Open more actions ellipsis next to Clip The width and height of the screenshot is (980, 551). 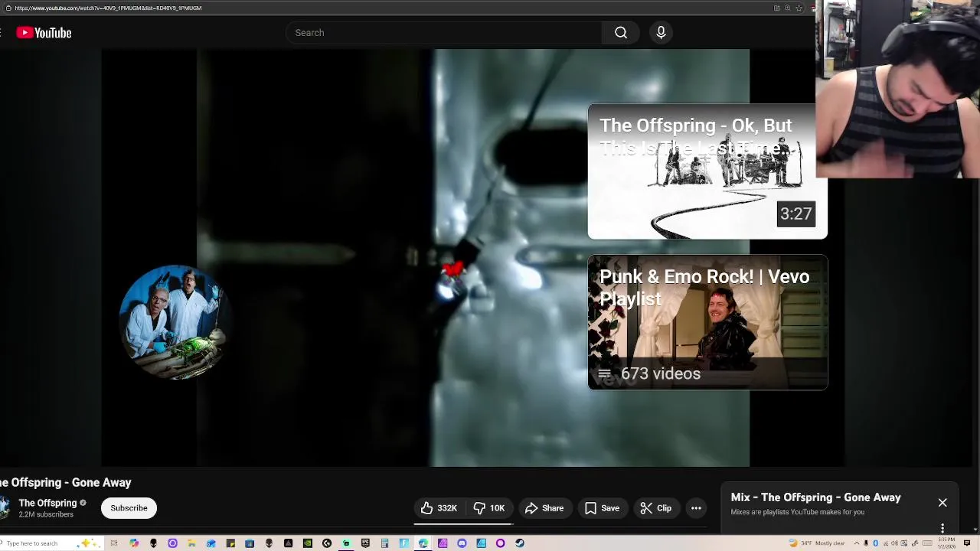coord(696,508)
